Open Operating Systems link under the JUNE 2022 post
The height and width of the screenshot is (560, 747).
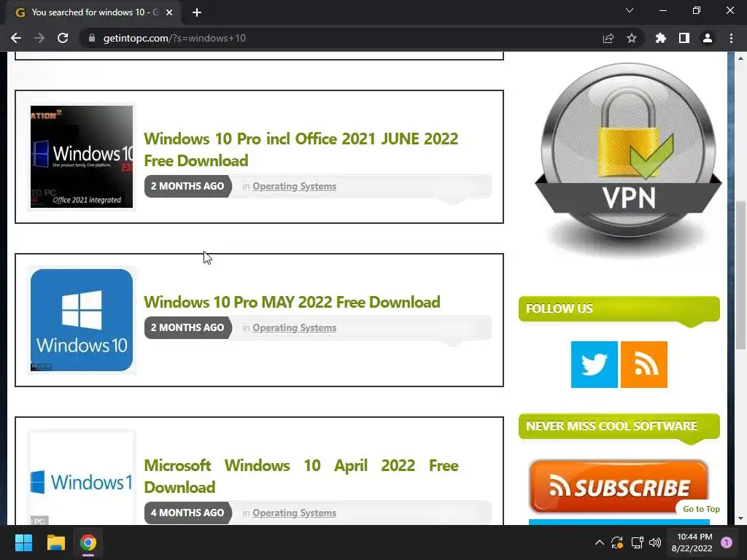tap(294, 186)
